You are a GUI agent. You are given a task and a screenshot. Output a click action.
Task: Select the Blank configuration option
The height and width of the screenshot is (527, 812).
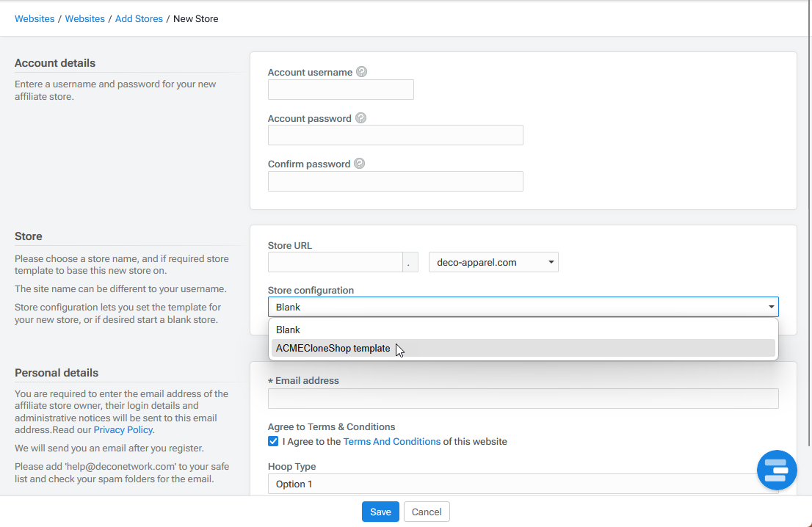[x=289, y=330]
